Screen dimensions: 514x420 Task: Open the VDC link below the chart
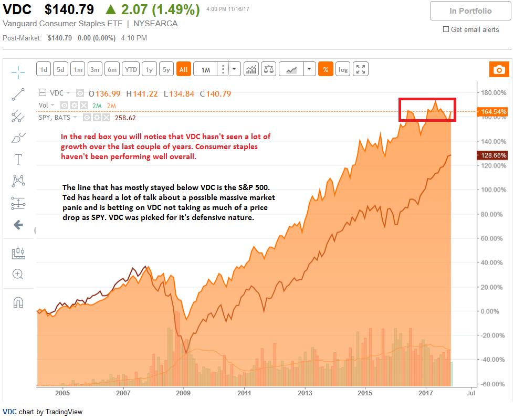tap(9, 412)
